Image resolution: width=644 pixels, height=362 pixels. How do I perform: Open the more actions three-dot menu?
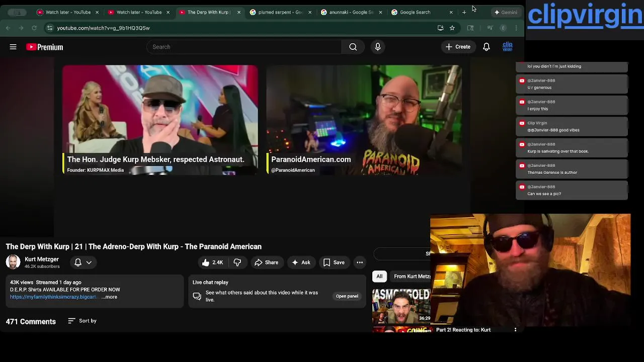tap(360, 262)
